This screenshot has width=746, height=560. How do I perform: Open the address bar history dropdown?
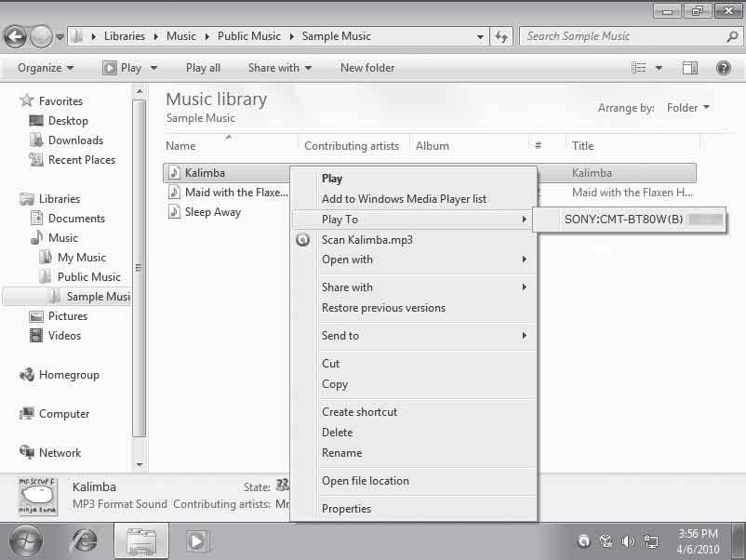480,36
